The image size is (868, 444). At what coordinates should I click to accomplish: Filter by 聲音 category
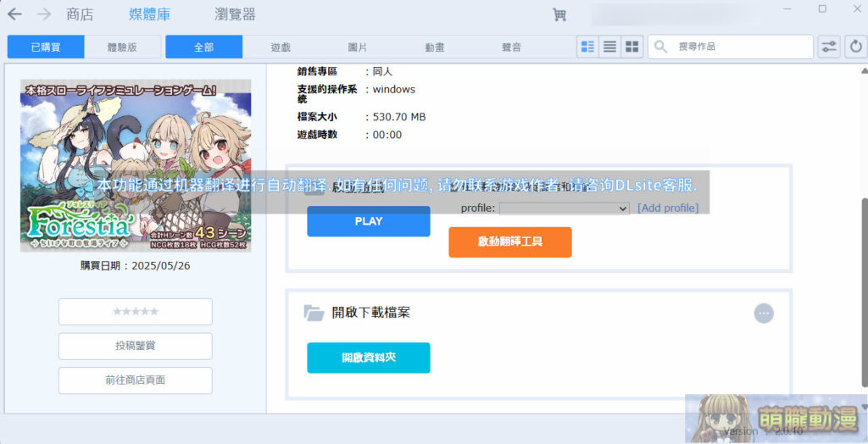point(511,47)
